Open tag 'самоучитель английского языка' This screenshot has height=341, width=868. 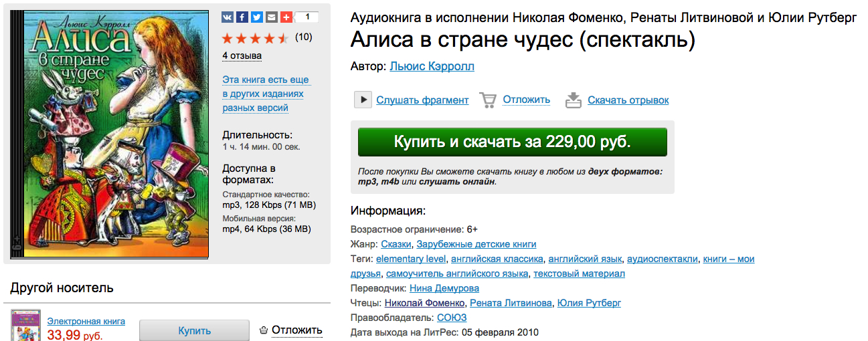[x=457, y=273]
